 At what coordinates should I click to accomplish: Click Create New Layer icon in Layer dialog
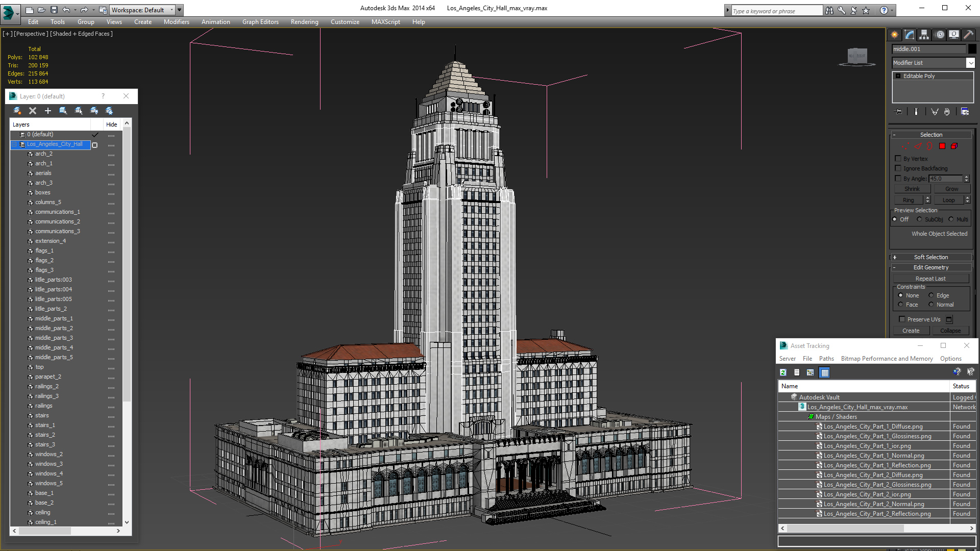(17, 111)
